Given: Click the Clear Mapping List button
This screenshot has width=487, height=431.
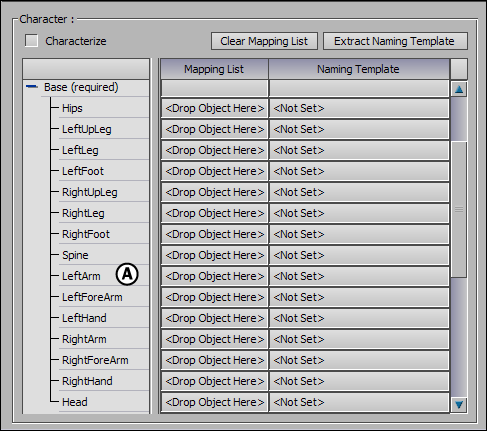Looking at the screenshot, I should (264, 41).
